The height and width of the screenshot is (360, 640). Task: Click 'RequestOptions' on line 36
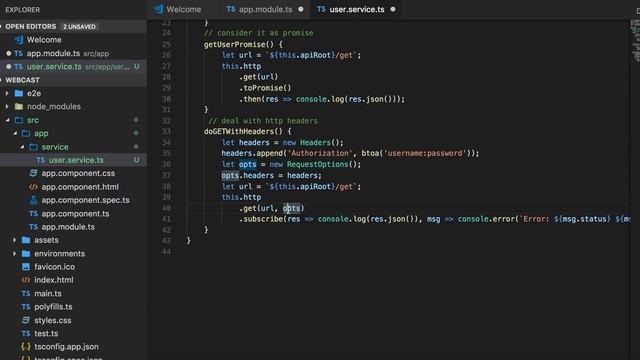pyautogui.click(x=317, y=164)
